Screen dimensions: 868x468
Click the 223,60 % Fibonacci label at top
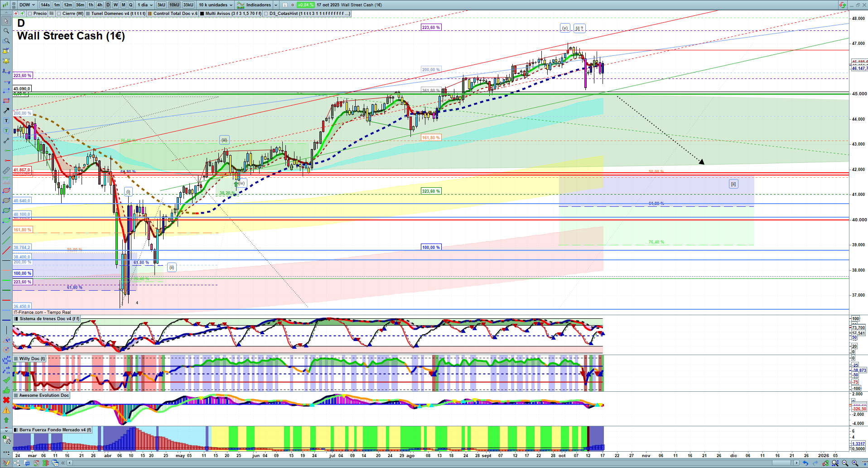(x=431, y=28)
